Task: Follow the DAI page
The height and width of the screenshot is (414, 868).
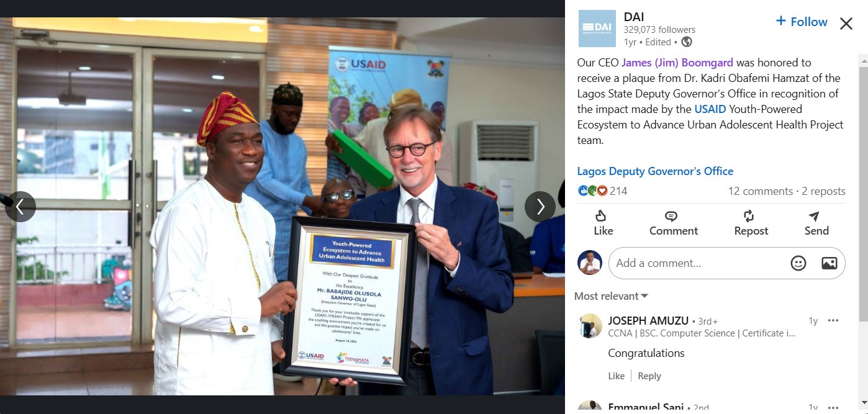Action: click(x=802, y=22)
